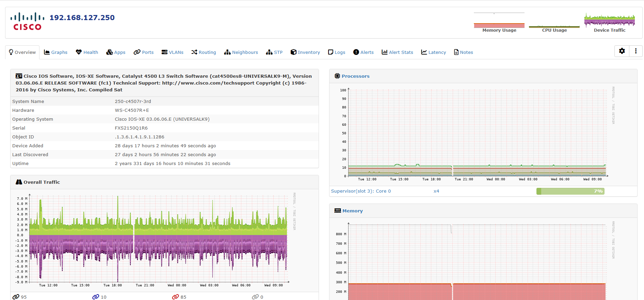This screenshot has height=300, width=644.
Task: Click the Routing tab icon
Action: click(x=194, y=52)
